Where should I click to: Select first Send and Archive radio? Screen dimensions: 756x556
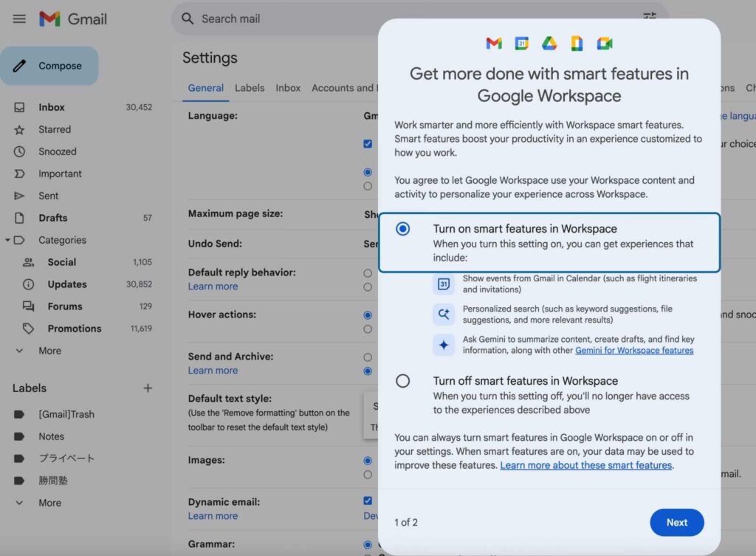click(368, 357)
